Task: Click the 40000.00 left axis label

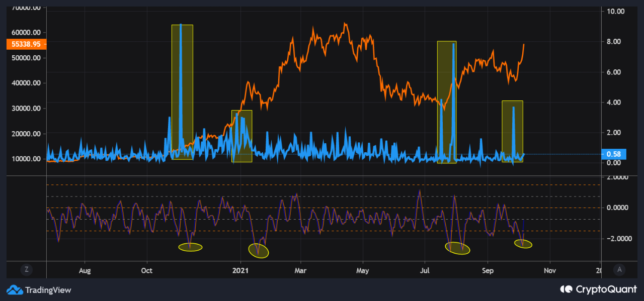Action: click(26, 83)
